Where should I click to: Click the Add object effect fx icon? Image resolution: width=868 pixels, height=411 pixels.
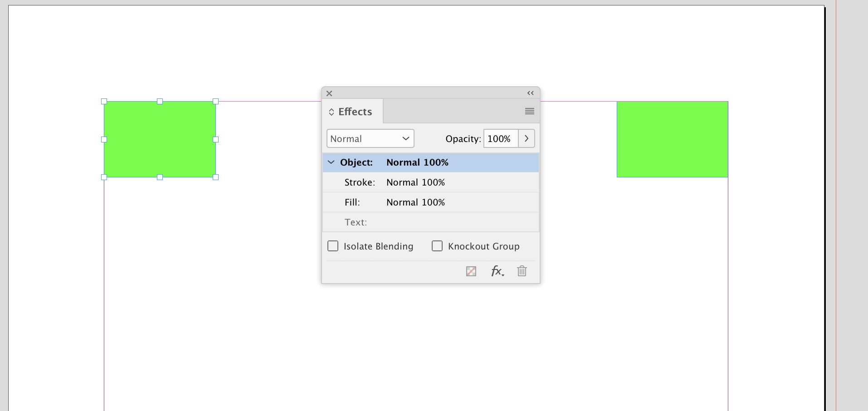click(x=497, y=271)
